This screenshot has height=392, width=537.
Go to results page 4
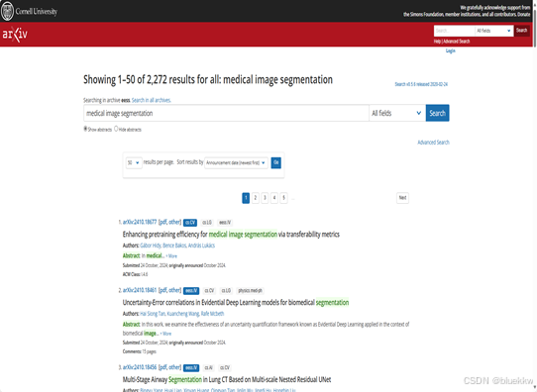274,198
